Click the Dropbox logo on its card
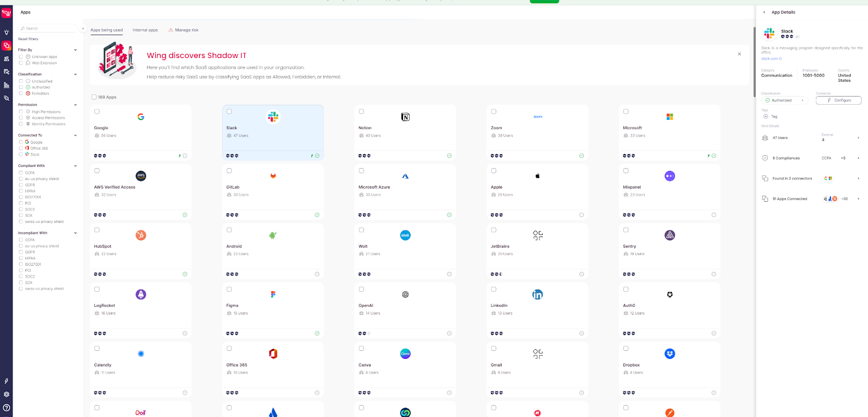 670,354
